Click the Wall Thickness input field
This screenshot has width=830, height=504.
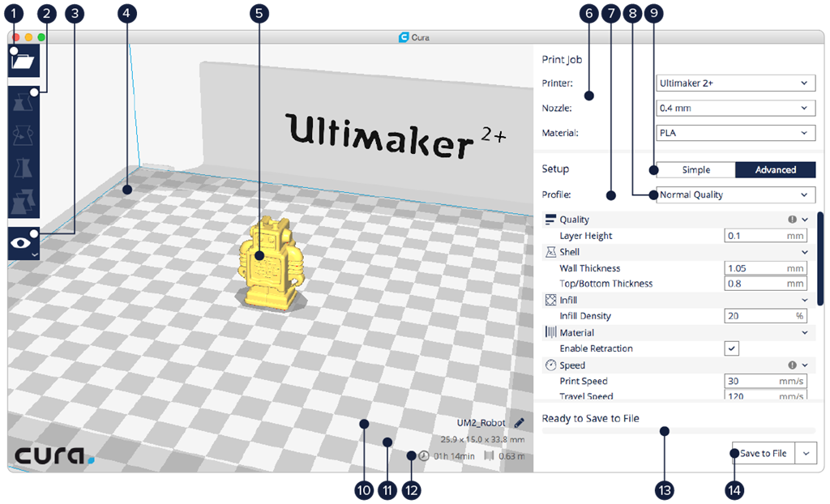point(765,268)
